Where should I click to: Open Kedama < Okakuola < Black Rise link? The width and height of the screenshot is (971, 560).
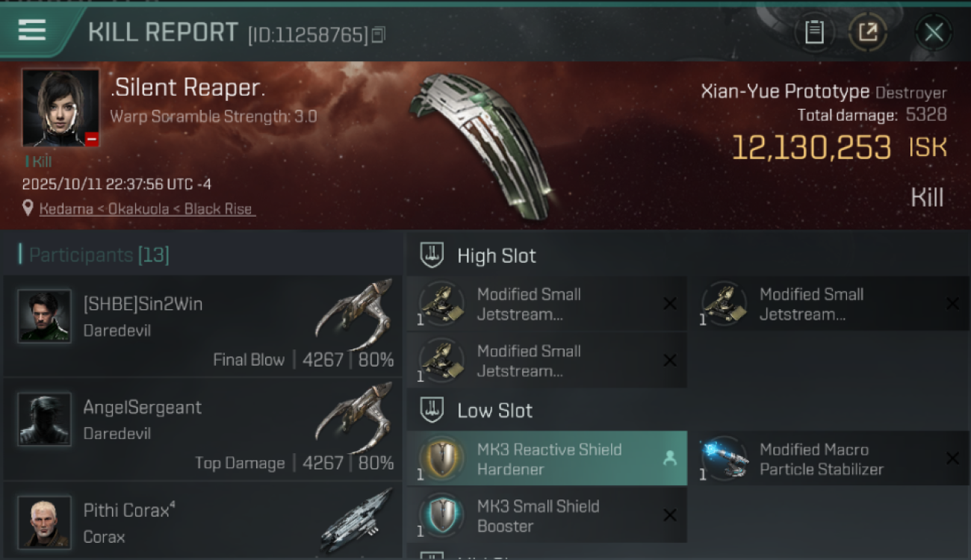[147, 209]
